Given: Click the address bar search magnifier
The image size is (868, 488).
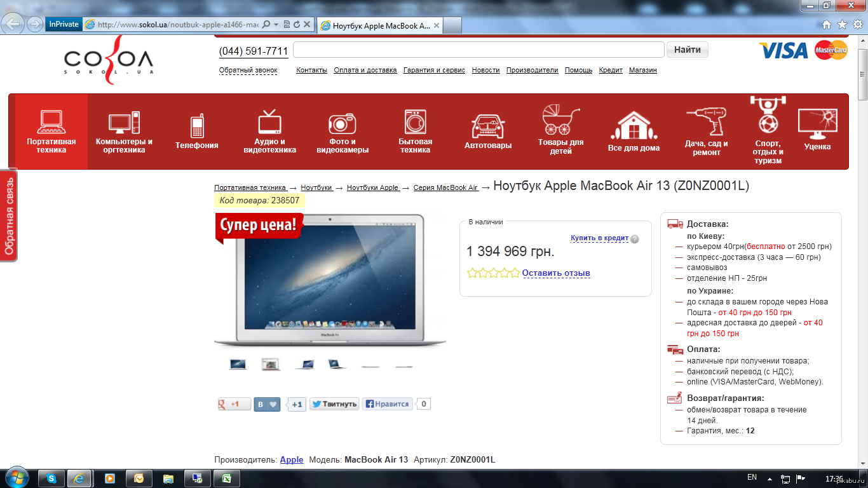Looking at the screenshot, I should tap(266, 24).
